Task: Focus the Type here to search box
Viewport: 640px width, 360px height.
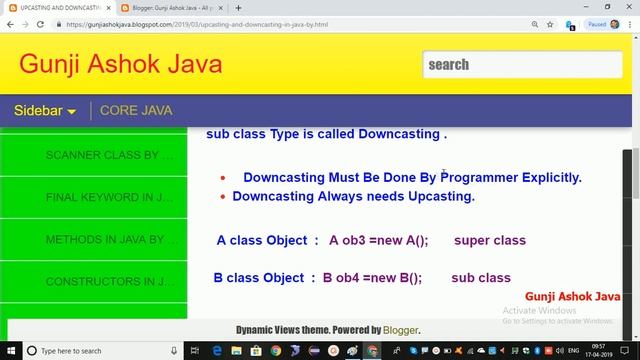Action: pyautogui.click(x=102, y=351)
